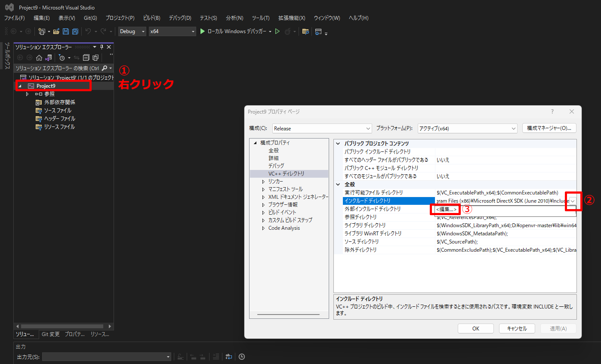This screenshot has width=601, height=364.
Task: Click the Home icon in Solution Explorer
Action: point(39,58)
